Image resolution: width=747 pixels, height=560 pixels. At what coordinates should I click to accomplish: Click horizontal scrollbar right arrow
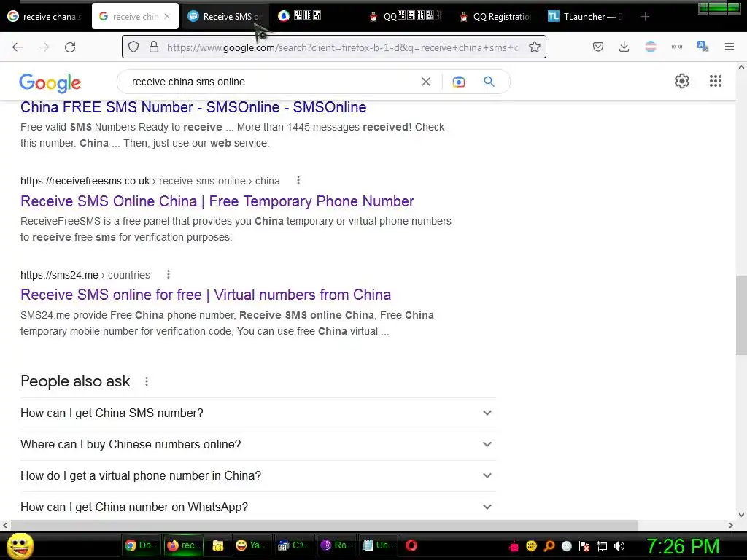[x=731, y=525]
